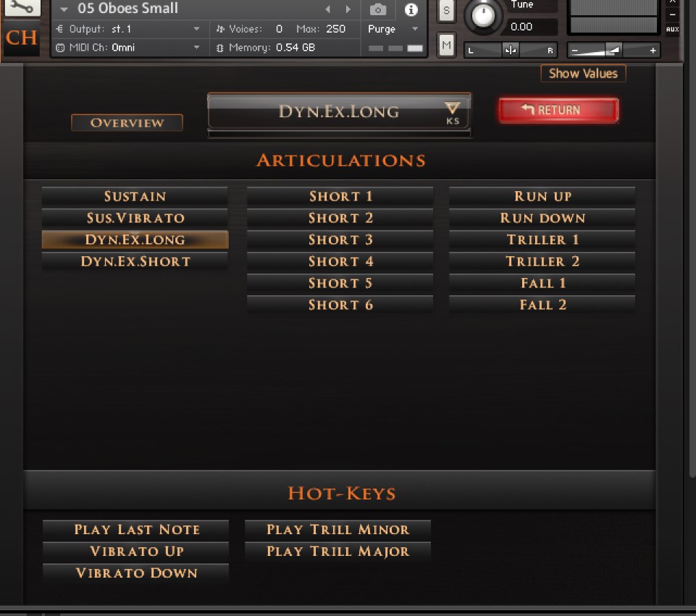Click the Max voices value field
696x616 pixels.
coord(335,29)
